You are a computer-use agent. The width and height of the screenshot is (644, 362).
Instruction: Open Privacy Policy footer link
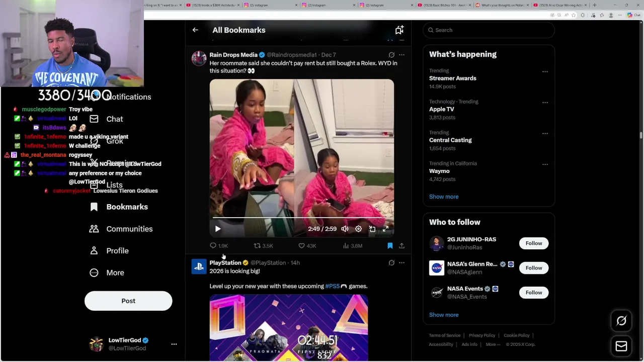pyautogui.click(x=482, y=335)
